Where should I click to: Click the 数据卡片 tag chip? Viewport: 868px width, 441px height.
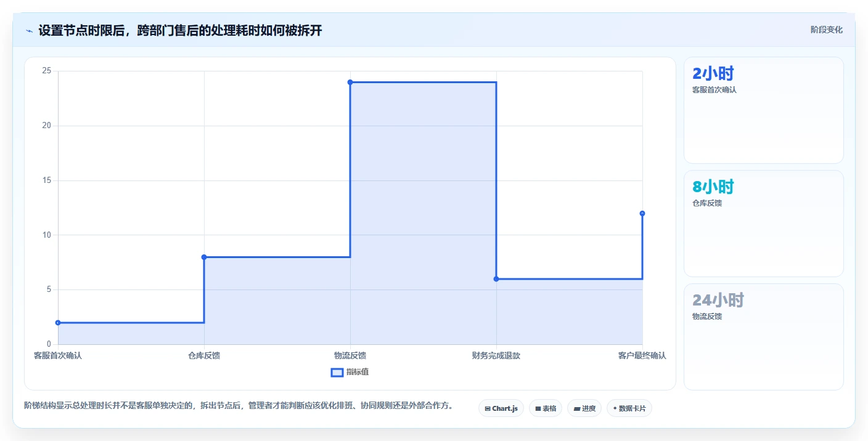click(629, 408)
